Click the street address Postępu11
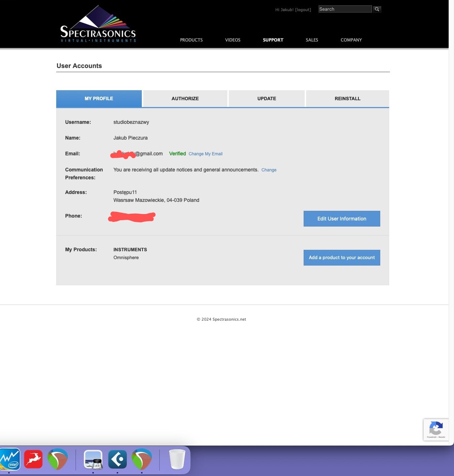The width and height of the screenshot is (454, 476). (x=125, y=192)
